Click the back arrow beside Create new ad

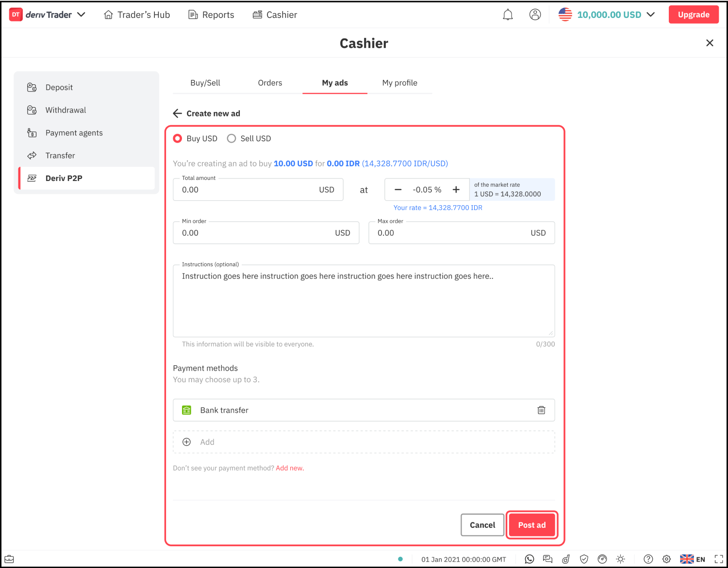click(178, 114)
